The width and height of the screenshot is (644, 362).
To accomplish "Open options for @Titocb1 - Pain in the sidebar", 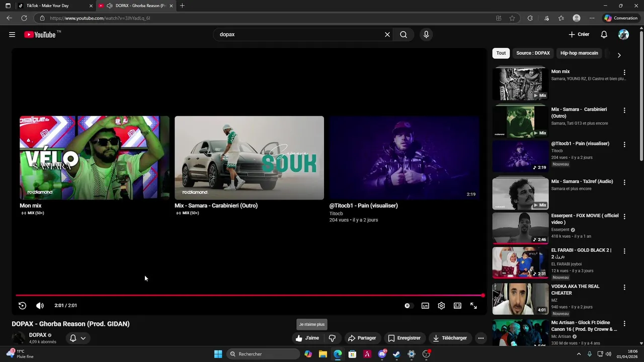I will click(x=624, y=144).
